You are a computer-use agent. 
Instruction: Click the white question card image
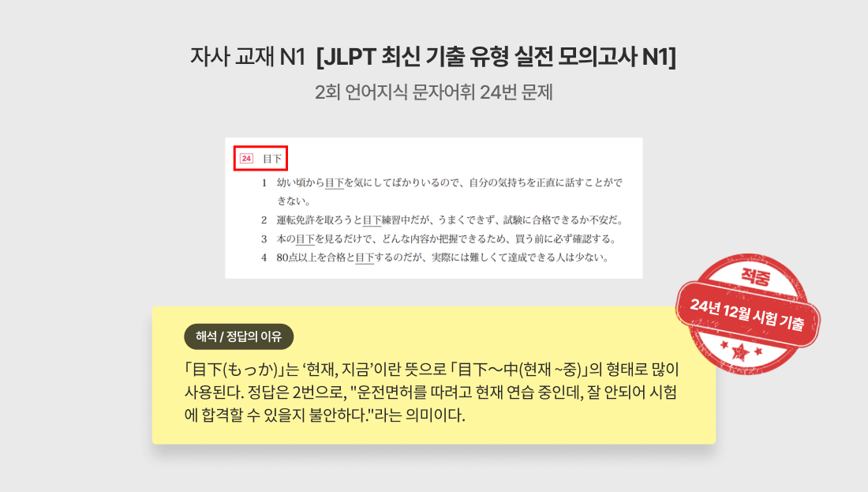(x=433, y=208)
